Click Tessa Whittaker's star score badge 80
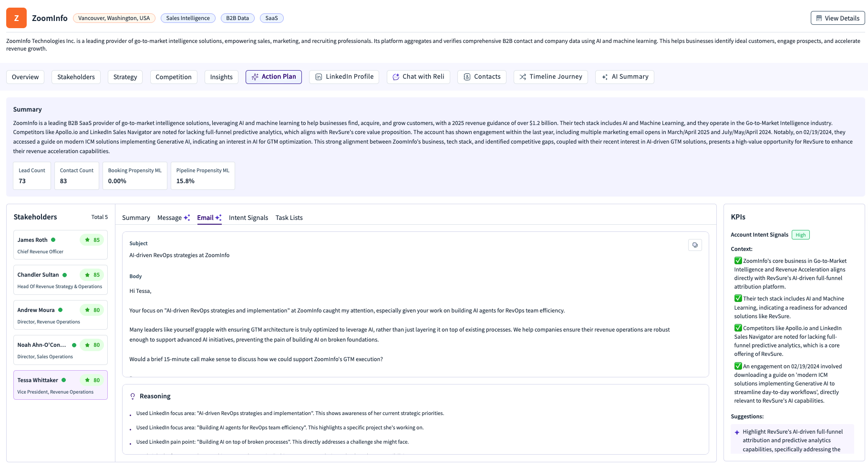The image size is (868, 468). [92, 380]
